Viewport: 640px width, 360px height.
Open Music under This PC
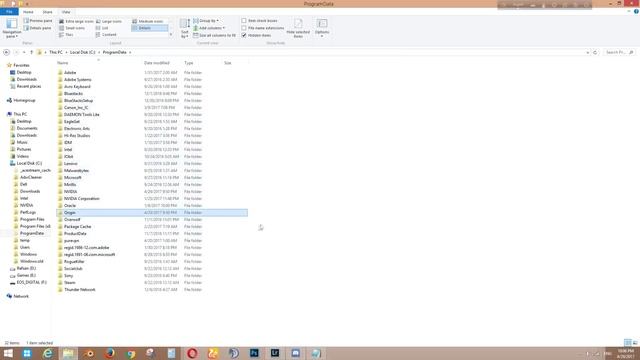click(19, 142)
